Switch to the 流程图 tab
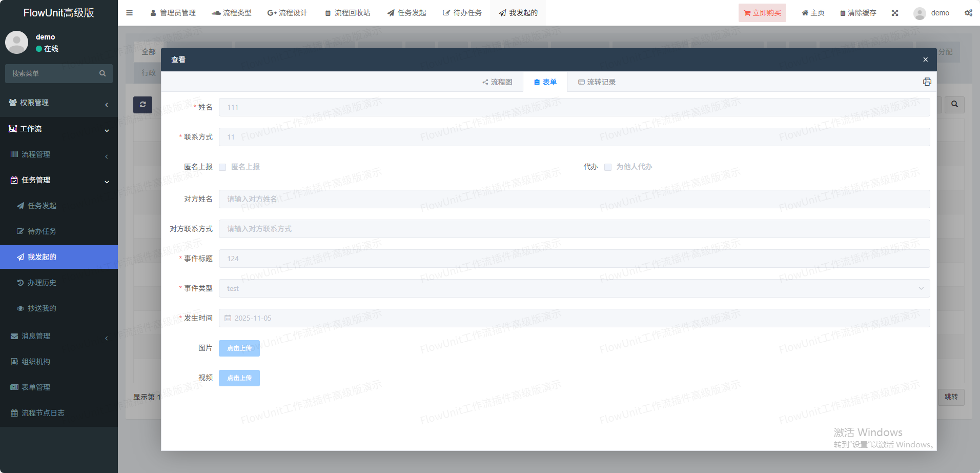 point(497,82)
